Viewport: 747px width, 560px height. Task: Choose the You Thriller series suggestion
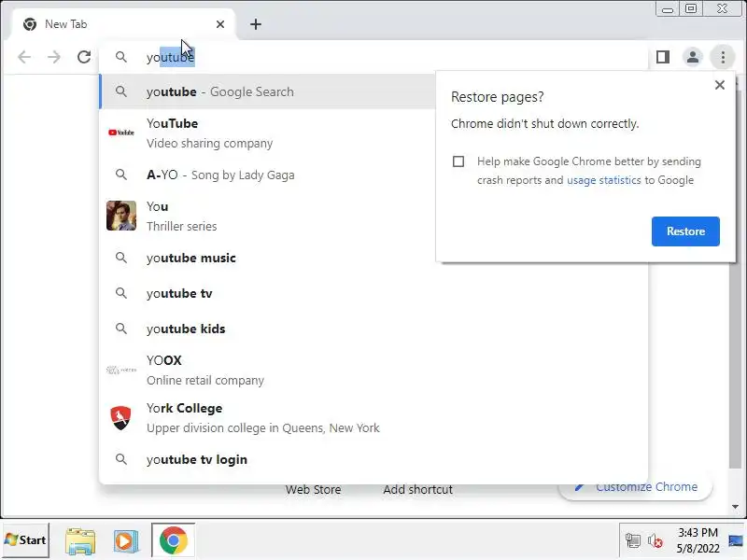268,217
